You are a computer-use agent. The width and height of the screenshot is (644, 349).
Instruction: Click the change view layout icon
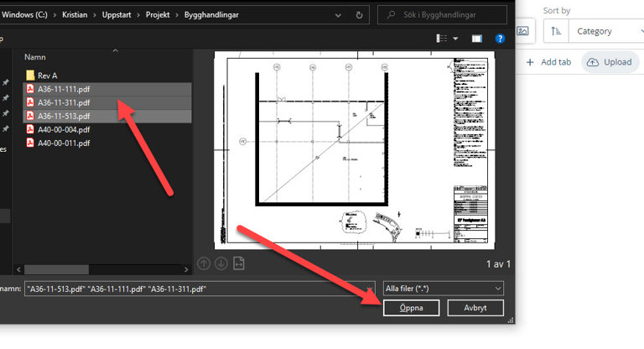coord(442,39)
